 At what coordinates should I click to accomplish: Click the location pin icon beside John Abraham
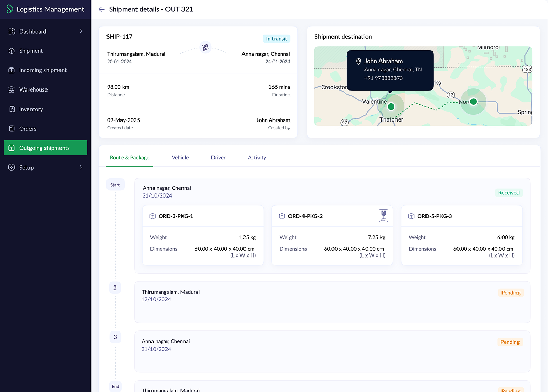coord(358,62)
